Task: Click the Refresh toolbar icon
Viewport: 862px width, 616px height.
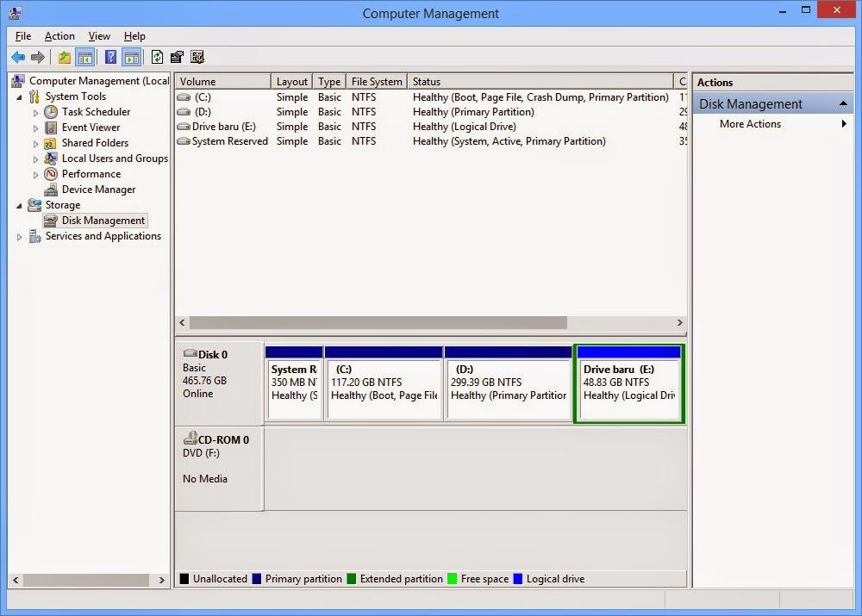Action: click(157, 57)
